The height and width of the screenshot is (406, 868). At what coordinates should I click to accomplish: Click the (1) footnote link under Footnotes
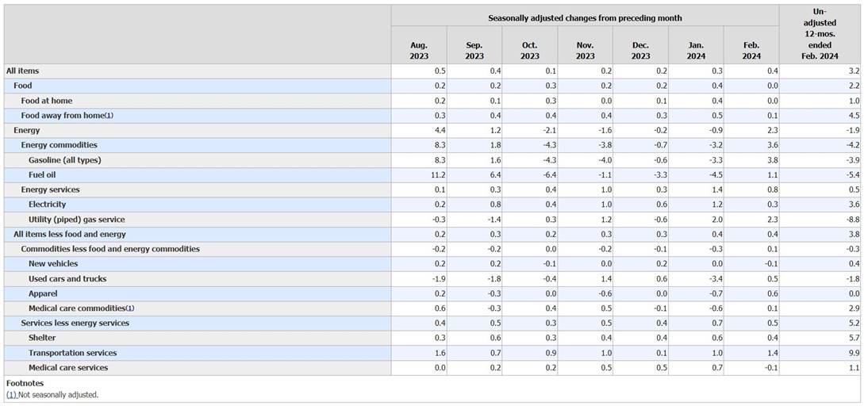click(11, 395)
